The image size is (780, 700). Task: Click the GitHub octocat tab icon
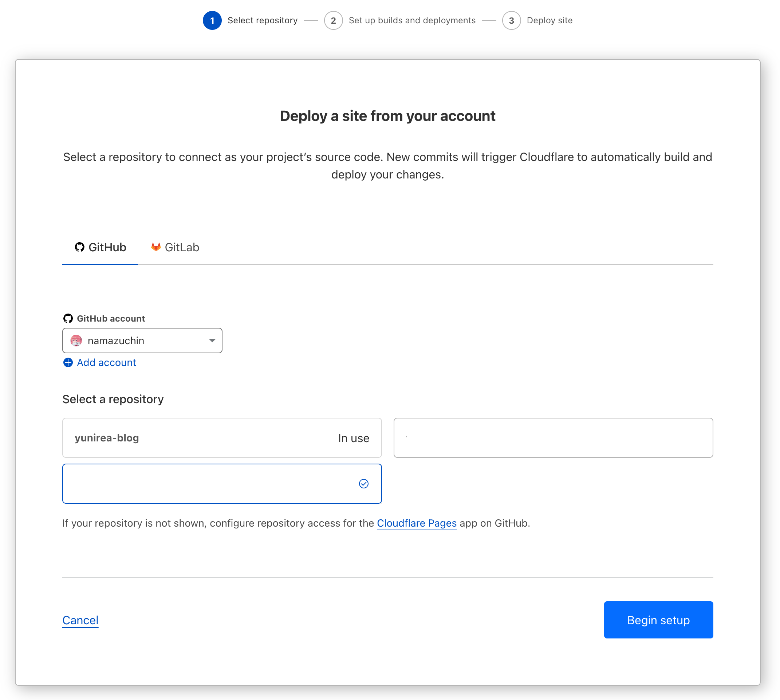pos(79,247)
